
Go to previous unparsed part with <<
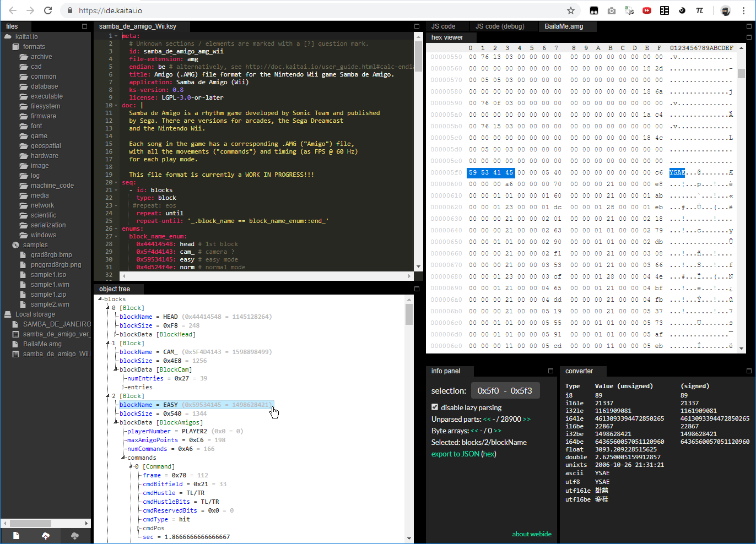pos(487,419)
